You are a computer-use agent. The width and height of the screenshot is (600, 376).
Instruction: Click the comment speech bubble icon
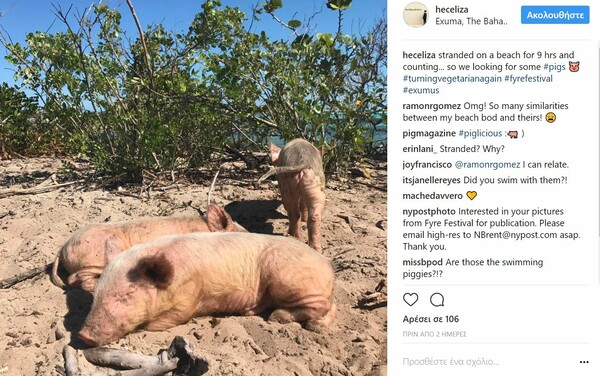[437, 300]
